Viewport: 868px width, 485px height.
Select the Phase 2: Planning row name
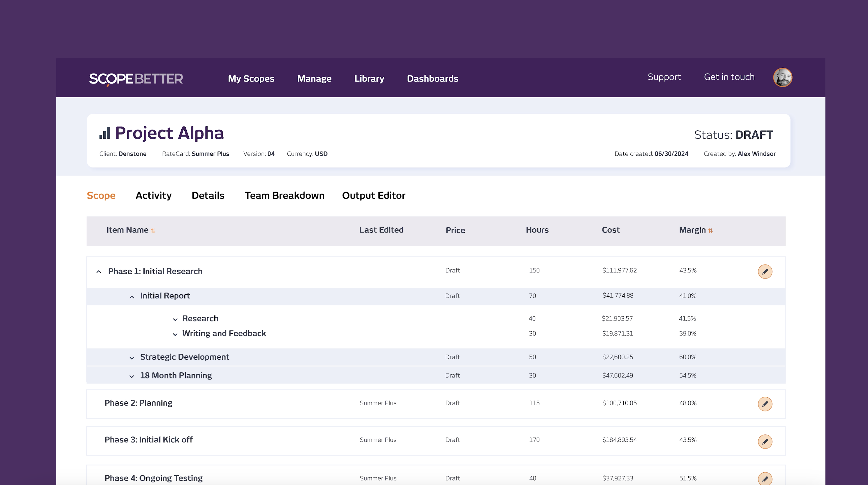point(138,403)
